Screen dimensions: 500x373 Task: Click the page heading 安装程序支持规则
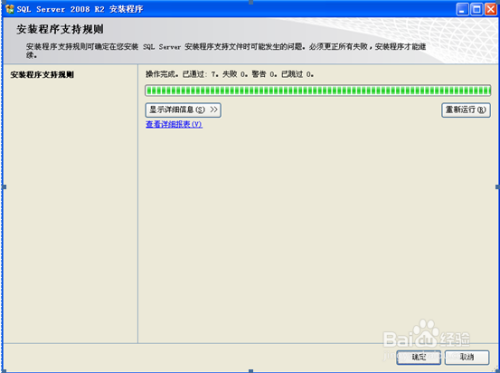pyautogui.click(x=60, y=29)
